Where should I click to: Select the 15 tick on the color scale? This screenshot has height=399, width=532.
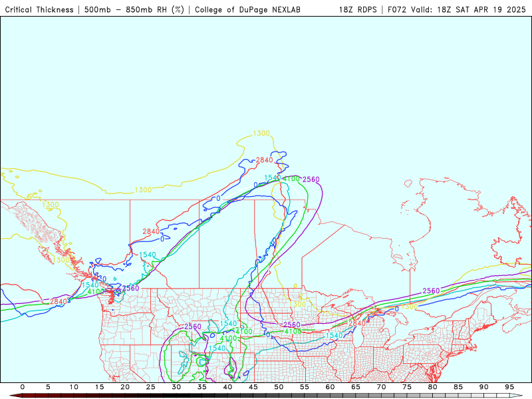(x=99, y=387)
